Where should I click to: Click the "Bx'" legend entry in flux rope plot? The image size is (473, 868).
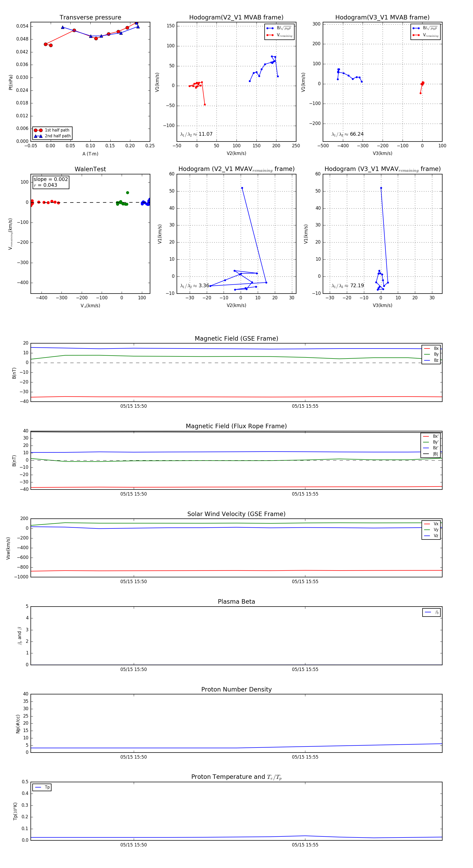(431, 436)
